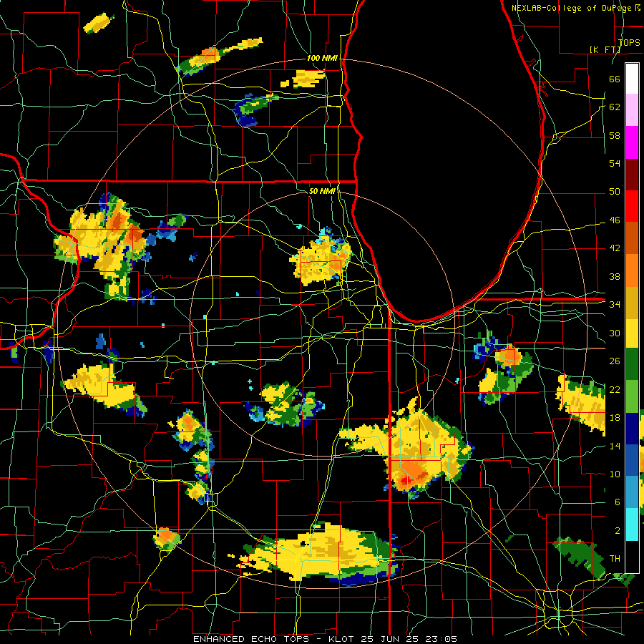Screen dimensions: 644x644
Task: Pick the dark orange legend swatch
Action: pos(632,238)
